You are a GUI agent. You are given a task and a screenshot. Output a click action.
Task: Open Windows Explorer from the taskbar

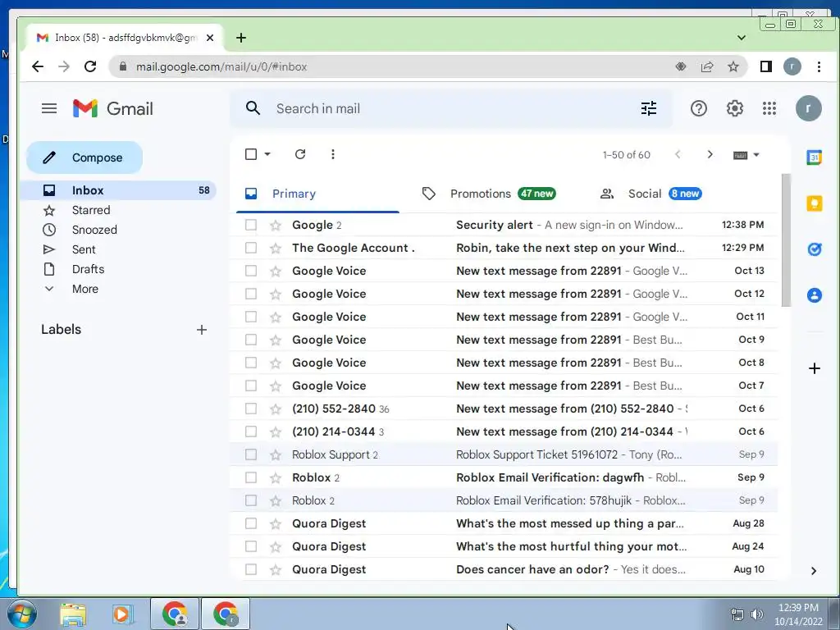73,614
